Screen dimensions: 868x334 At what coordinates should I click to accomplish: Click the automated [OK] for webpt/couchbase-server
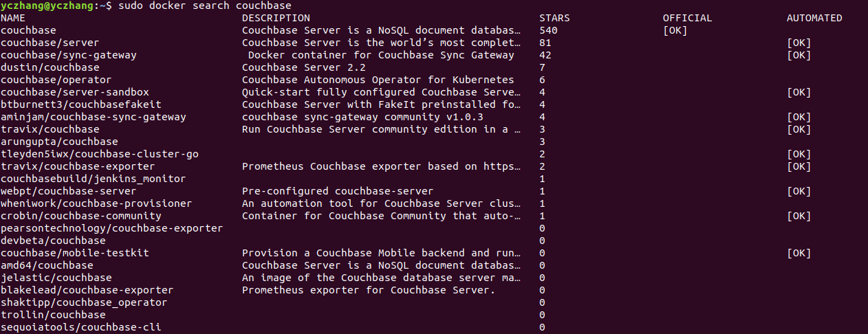pyautogui.click(x=799, y=191)
